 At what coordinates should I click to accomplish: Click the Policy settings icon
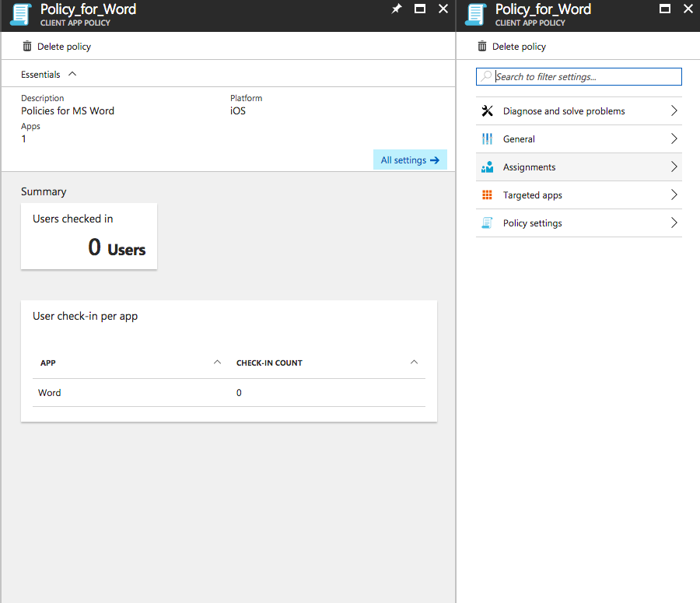488,223
